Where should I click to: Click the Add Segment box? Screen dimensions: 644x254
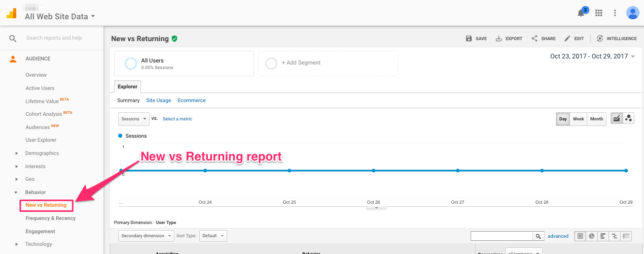[328, 63]
